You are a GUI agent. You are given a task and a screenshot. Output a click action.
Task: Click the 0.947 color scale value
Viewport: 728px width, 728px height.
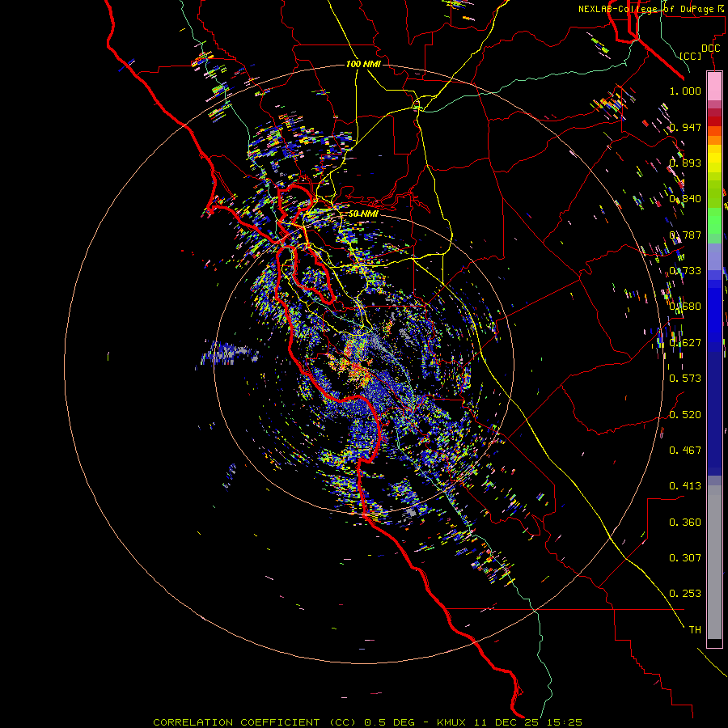[x=685, y=127]
